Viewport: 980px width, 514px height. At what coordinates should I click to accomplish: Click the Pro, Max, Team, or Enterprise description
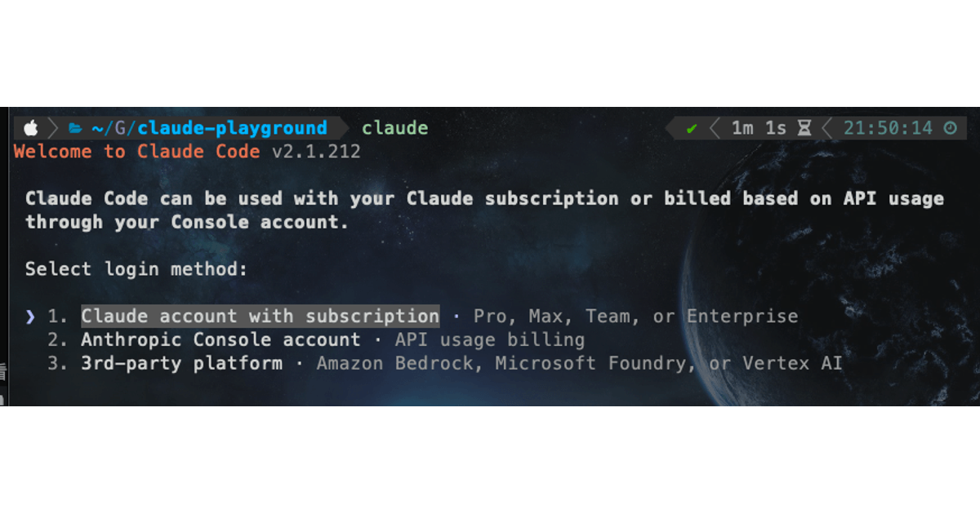pyautogui.click(x=635, y=317)
